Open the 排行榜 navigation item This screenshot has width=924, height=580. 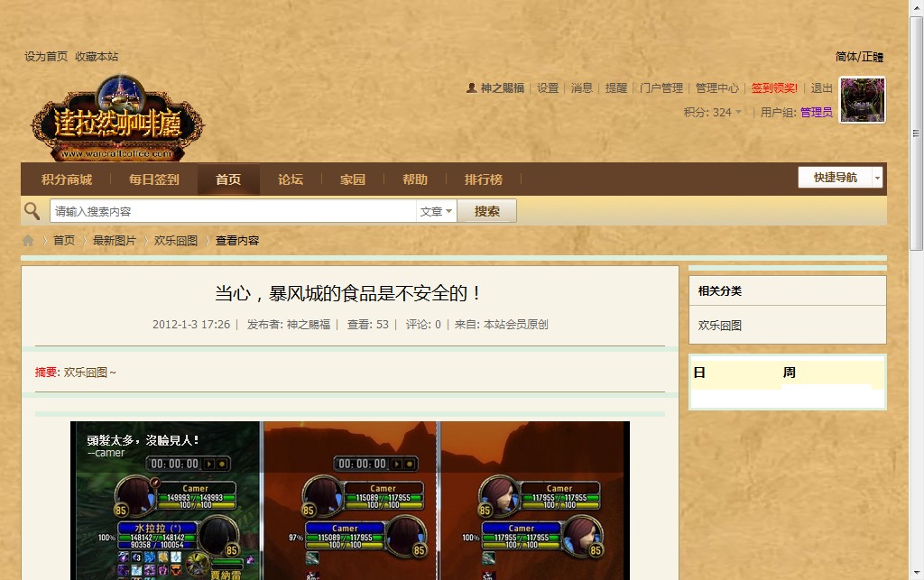(x=484, y=180)
